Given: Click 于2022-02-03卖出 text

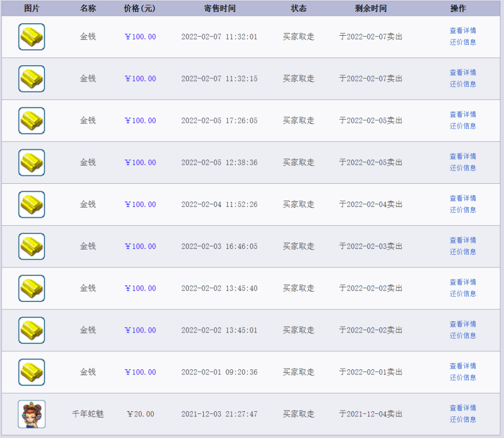Looking at the screenshot, I should [x=371, y=246].
